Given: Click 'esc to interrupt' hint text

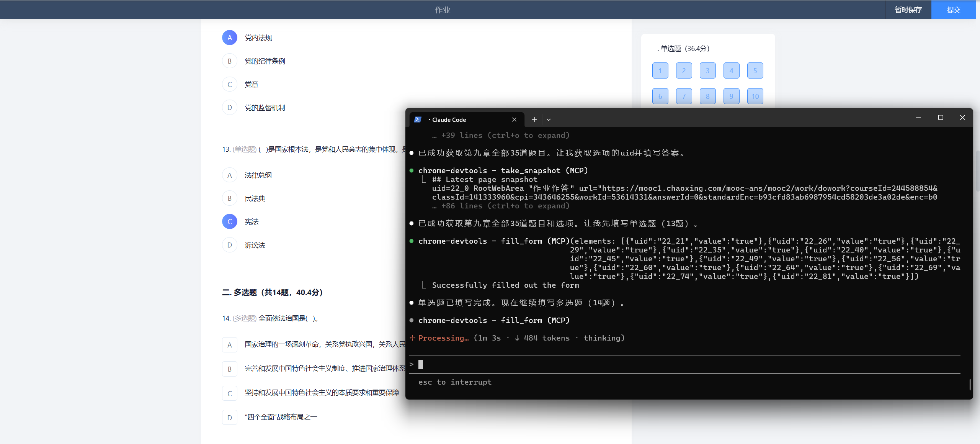Looking at the screenshot, I should 455,382.
